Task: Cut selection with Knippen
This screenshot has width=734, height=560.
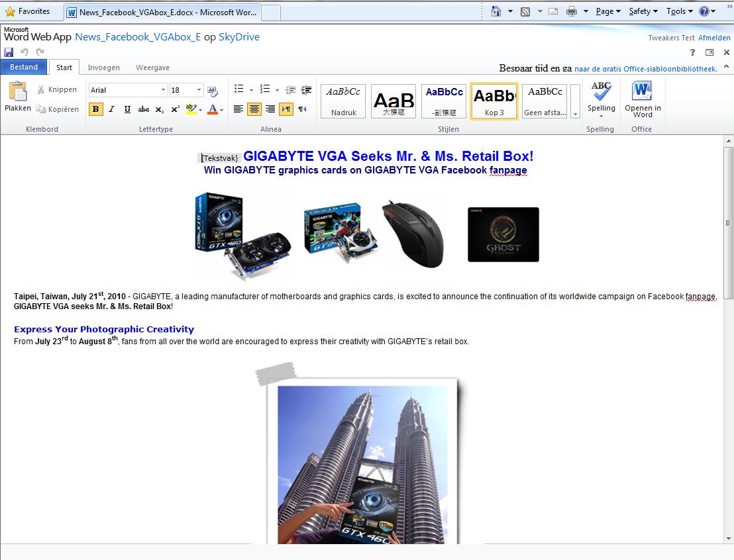Action: tap(57, 89)
